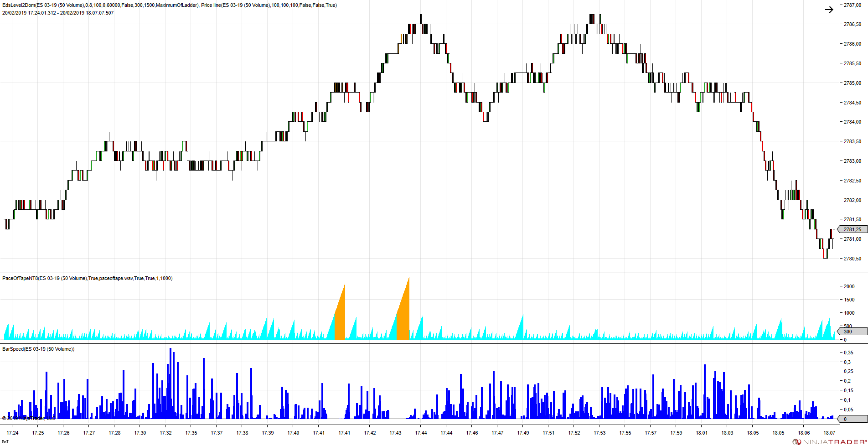
Task: Click the 18:07 time axis label
Action: [x=830, y=433]
